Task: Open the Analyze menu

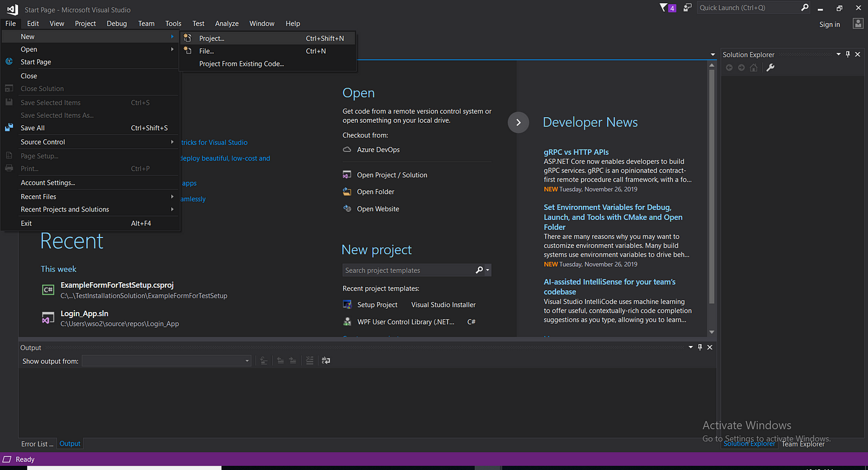Action: (x=227, y=24)
